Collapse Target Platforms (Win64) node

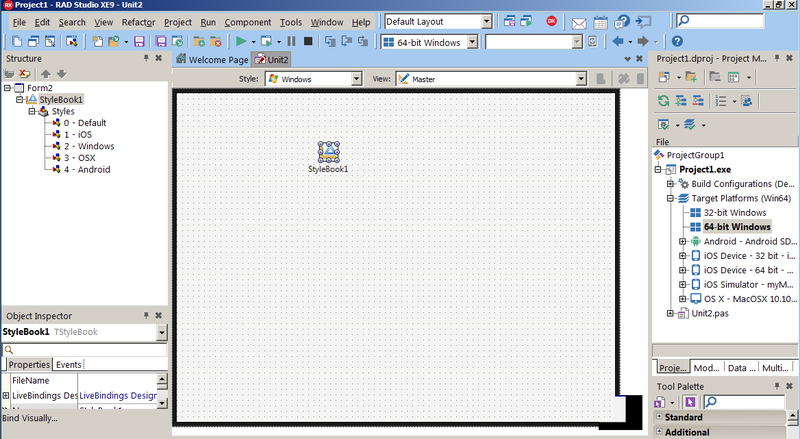pos(670,198)
